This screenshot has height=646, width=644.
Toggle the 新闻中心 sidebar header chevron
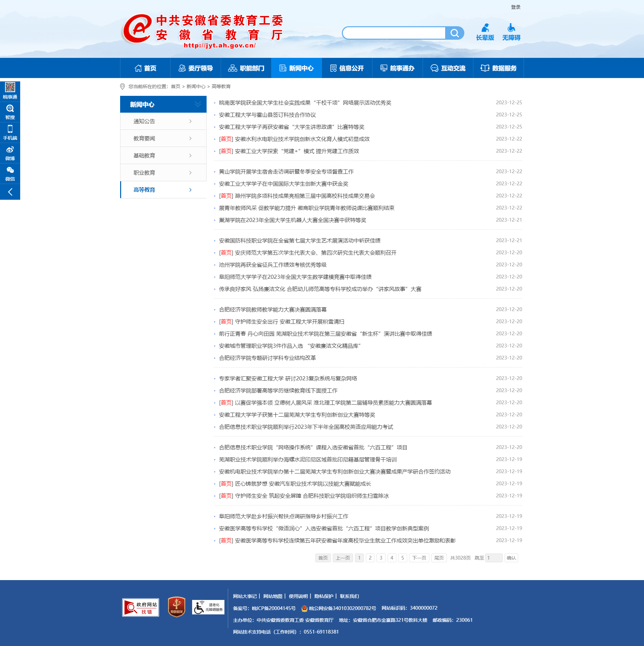click(x=198, y=104)
